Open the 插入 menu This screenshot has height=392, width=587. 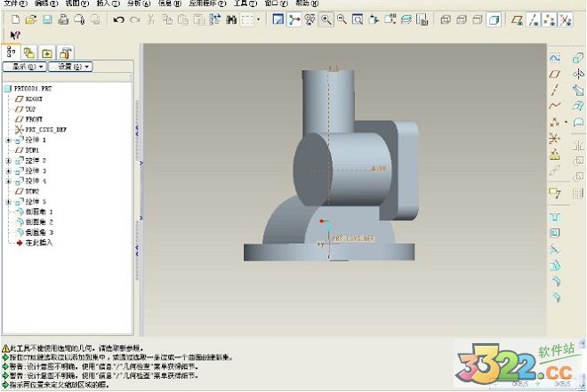[109, 4]
